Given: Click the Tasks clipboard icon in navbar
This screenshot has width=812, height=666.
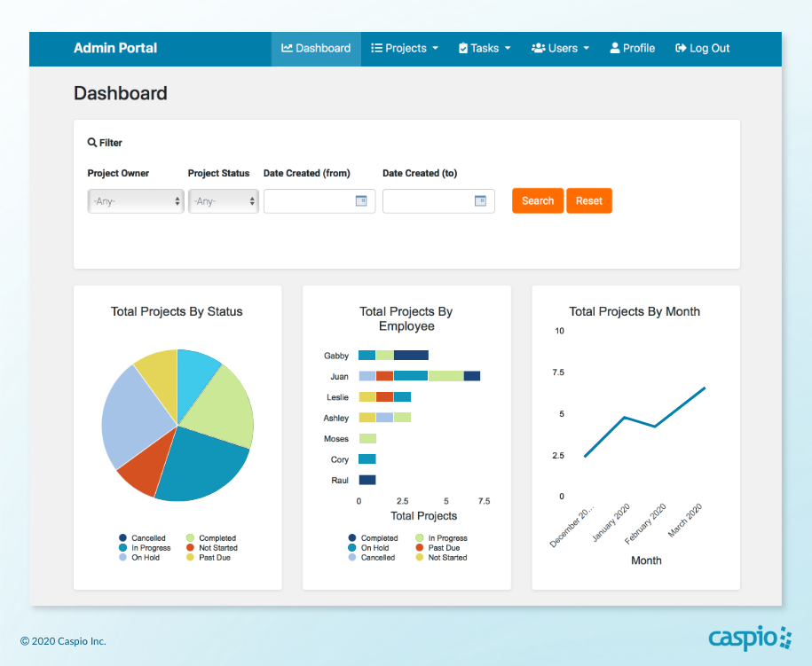Looking at the screenshot, I should (x=463, y=49).
